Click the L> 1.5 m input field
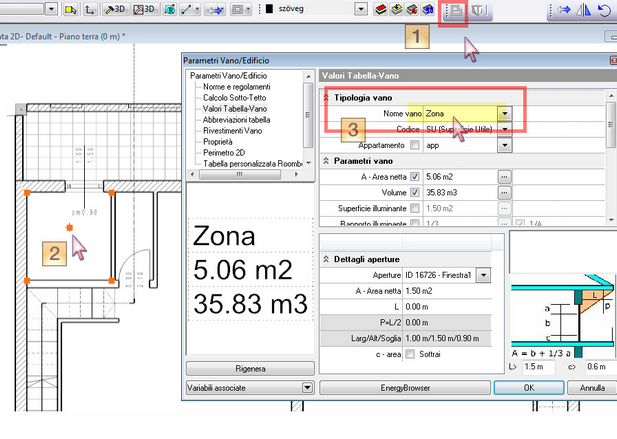This screenshot has height=439, width=617. click(x=539, y=367)
